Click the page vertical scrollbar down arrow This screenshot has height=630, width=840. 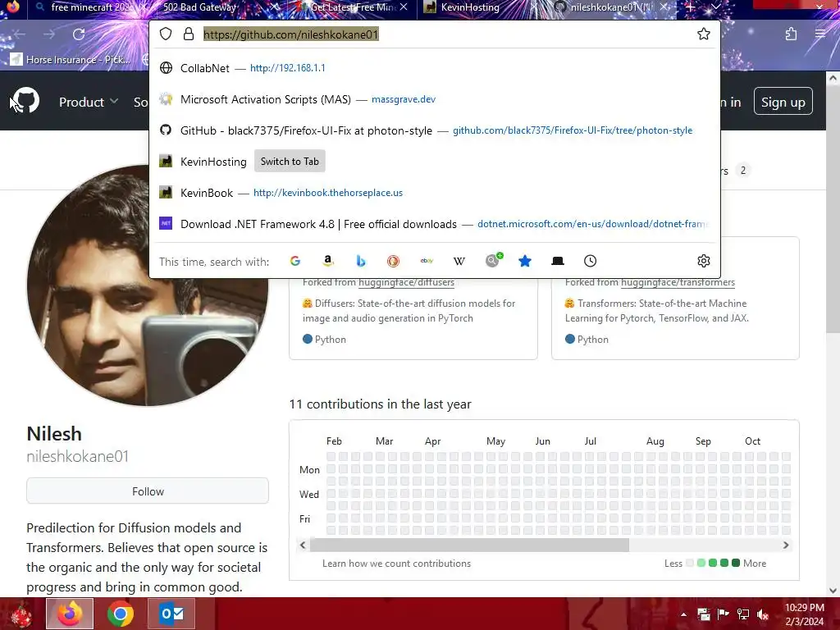pos(833,591)
